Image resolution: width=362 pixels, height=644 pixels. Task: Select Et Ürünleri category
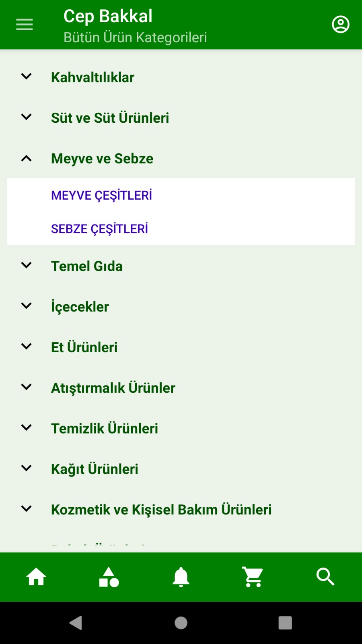point(84,347)
